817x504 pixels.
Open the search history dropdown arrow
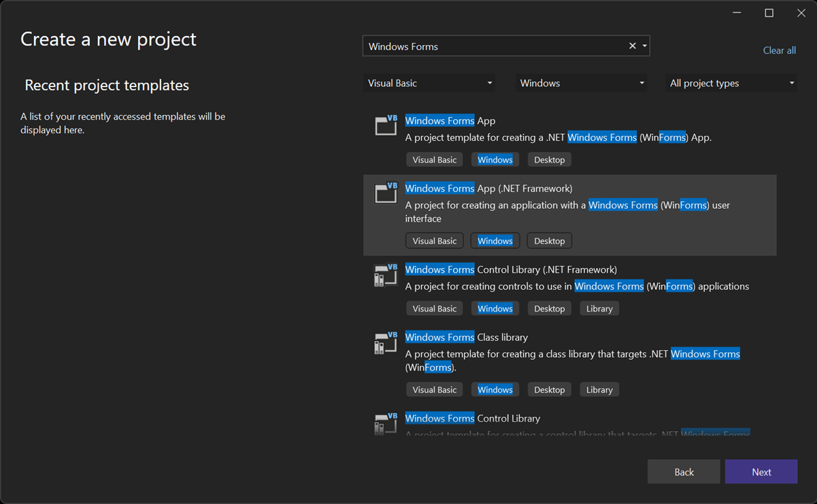pyautogui.click(x=644, y=46)
